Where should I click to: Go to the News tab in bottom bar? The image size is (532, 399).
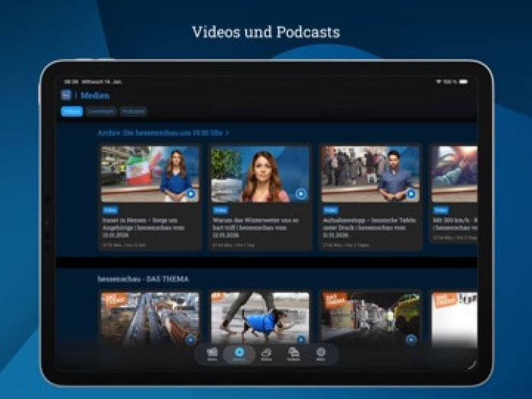click(x=212, y=354)
